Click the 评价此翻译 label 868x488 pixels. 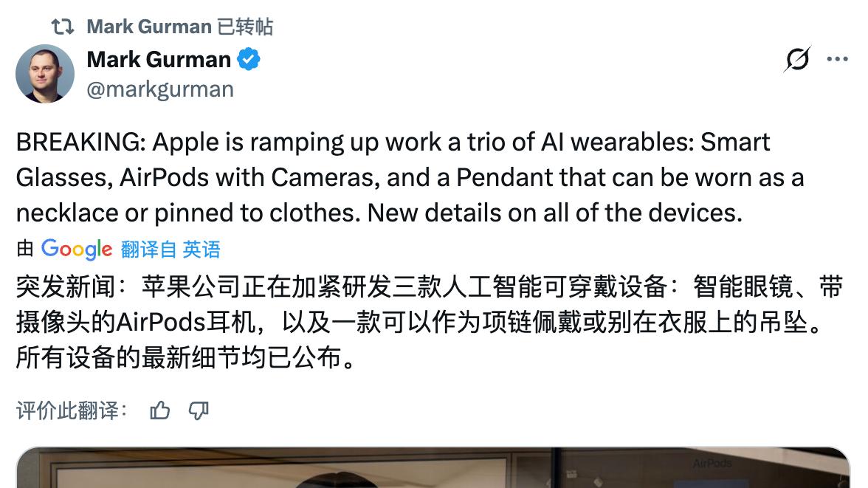tap(72, 410)
